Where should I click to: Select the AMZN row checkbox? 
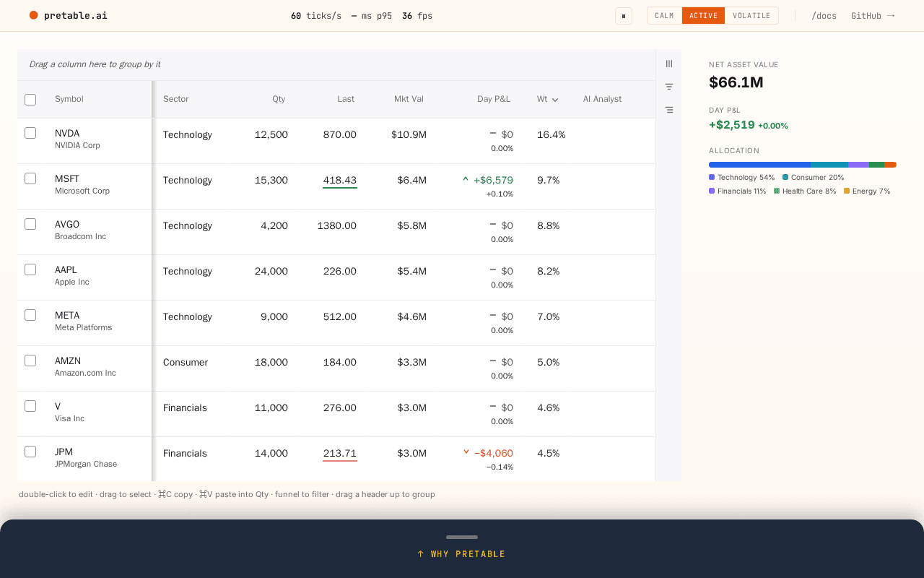point(30,361)
